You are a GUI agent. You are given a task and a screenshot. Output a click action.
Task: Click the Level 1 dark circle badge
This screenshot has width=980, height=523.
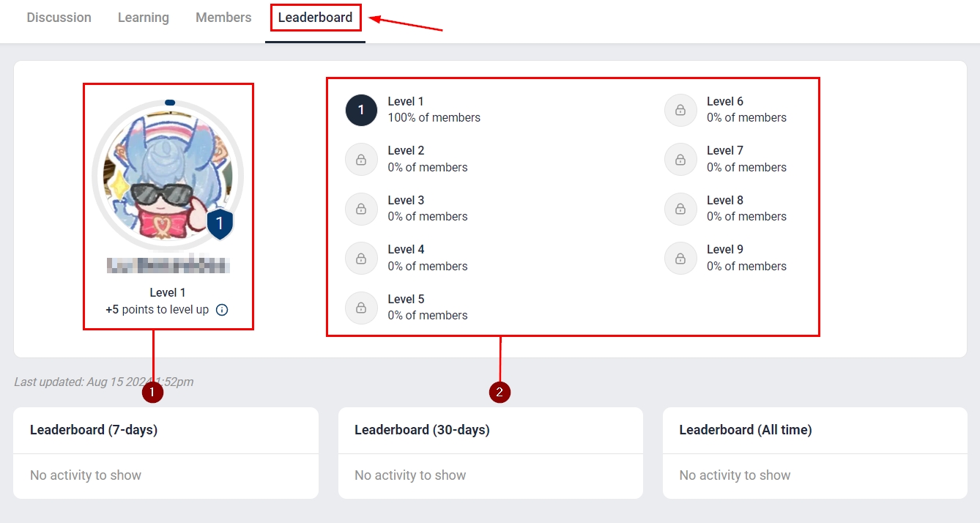[x=361, y=110]
